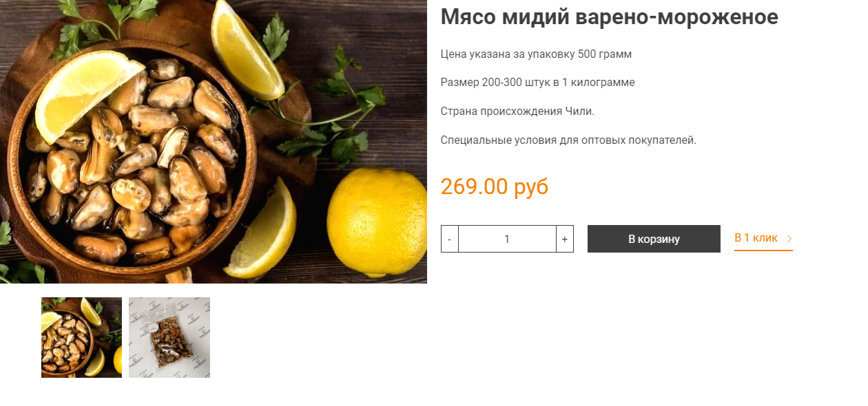Open the large mussels product photo
Viewport: 868px width, 406px height.
point(214,142)
